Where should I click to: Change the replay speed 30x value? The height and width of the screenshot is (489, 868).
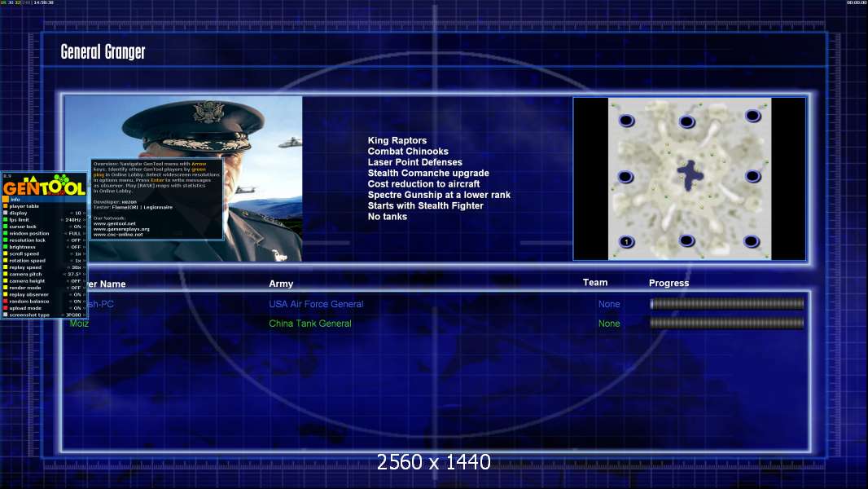point(77,267)
